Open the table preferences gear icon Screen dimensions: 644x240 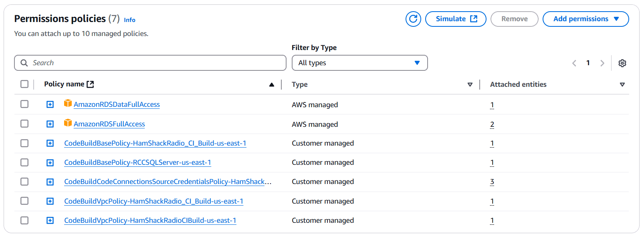point(622,63)
